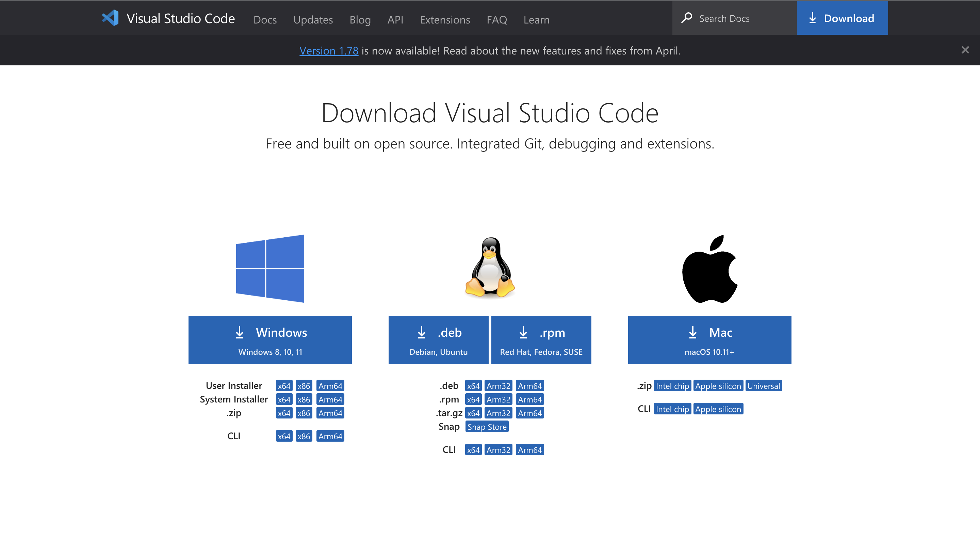Open the Docs menu item
Screen dimensions: 980x538
[265, 19]
